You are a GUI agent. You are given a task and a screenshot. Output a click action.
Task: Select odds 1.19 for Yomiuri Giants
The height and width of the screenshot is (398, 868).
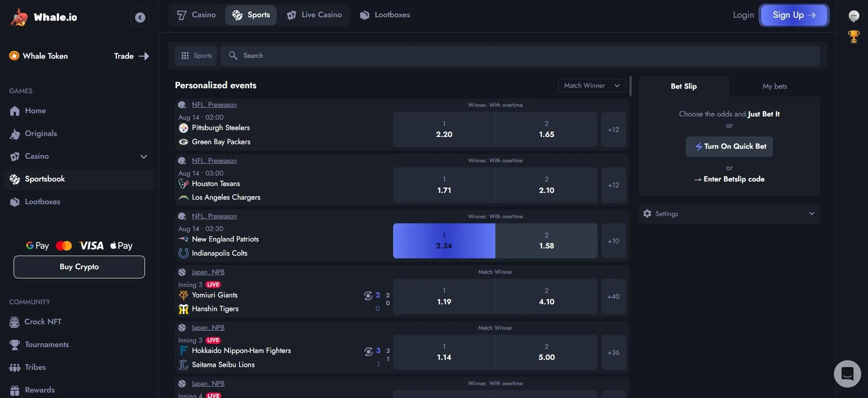click(444, 297)
